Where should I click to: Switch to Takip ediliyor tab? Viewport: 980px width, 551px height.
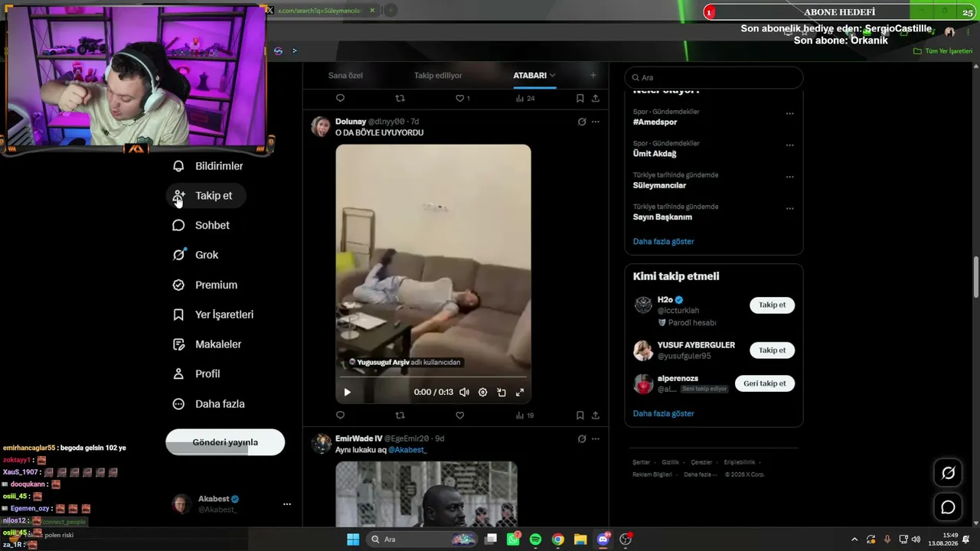point(438,76)
